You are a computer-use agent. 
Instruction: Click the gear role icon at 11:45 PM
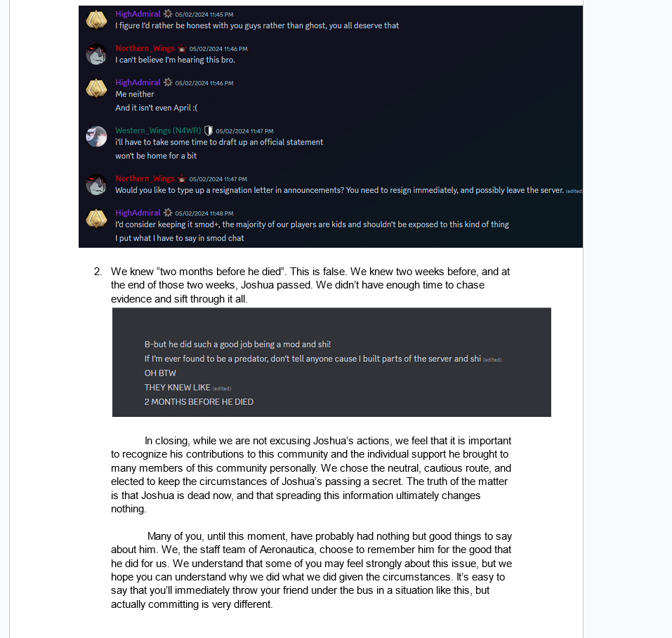[x=168, y=14]
